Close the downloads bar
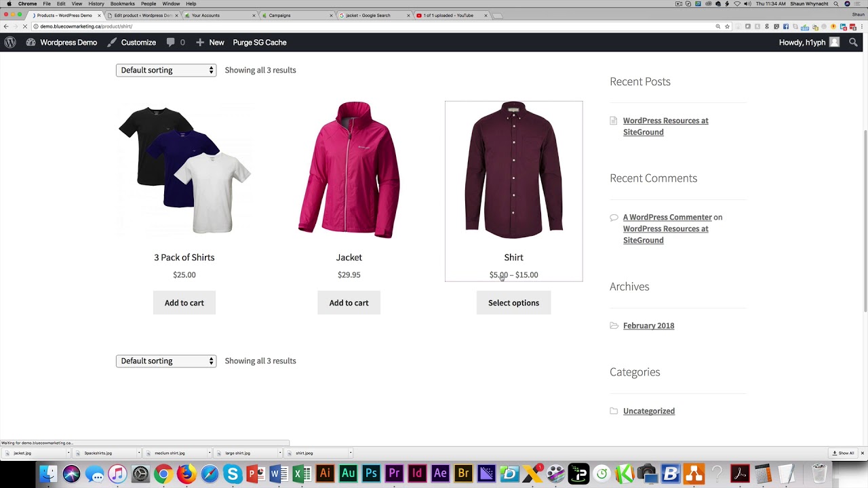Screen dimensions: 868x488 coord(863,453)
